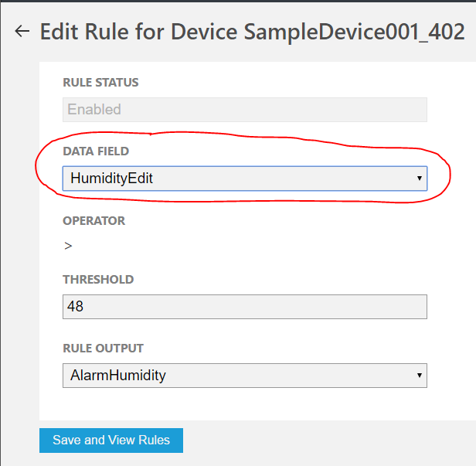Image resolution: width=476 pixels, height=466 pixels.
Task: Click the RULE OUTPUT label
Action: point(103,349)
